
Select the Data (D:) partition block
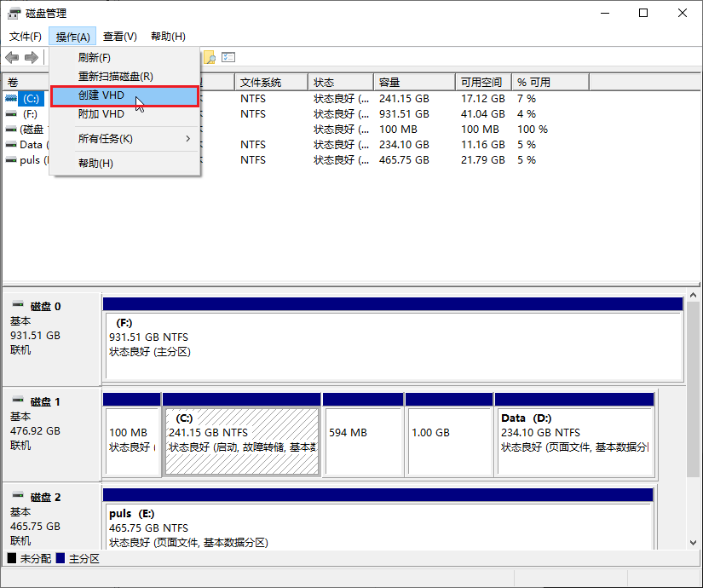[573, 439]
